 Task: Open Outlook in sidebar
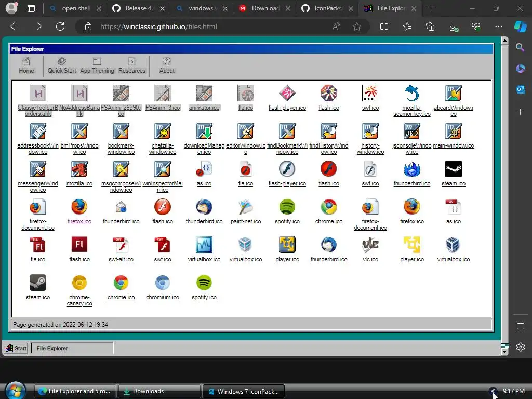click(x=520, y=89)
